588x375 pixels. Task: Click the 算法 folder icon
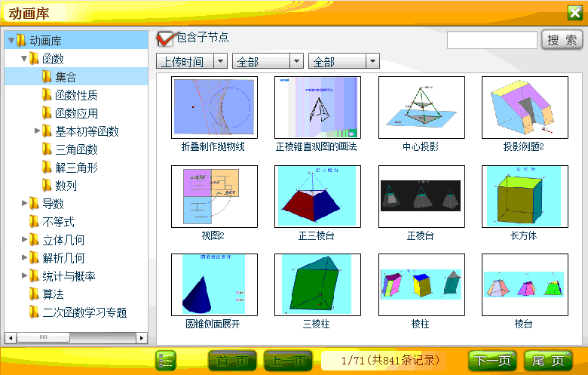click(x=34, y=294)
